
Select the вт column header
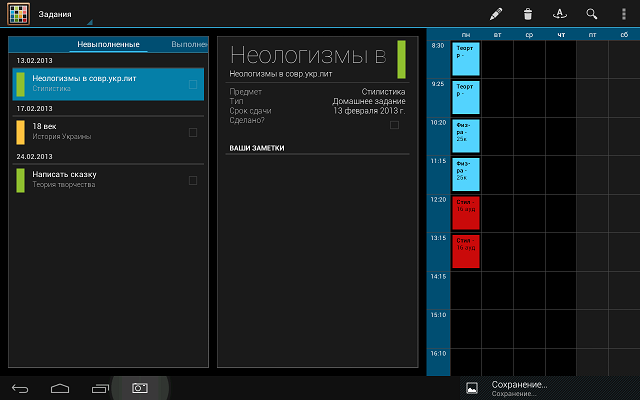coord(497,35)
